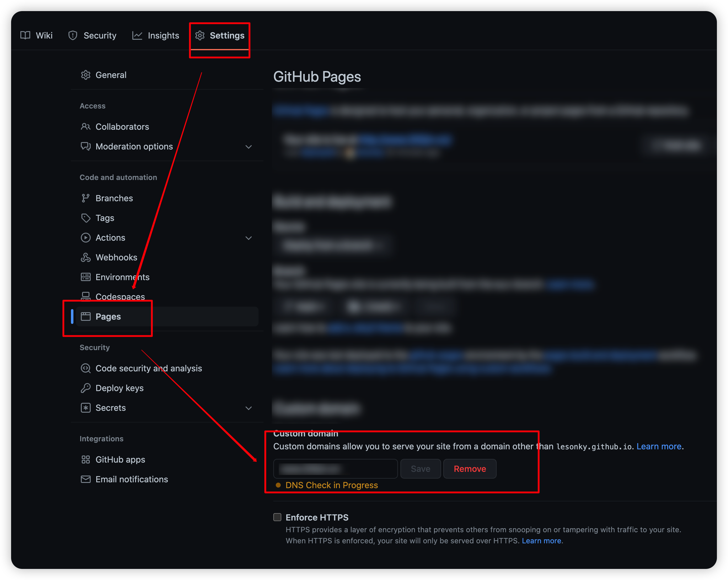The image size is (728, 580).
Task: Select the Pages tab in sidebar
Action: [x=108, y=316]
